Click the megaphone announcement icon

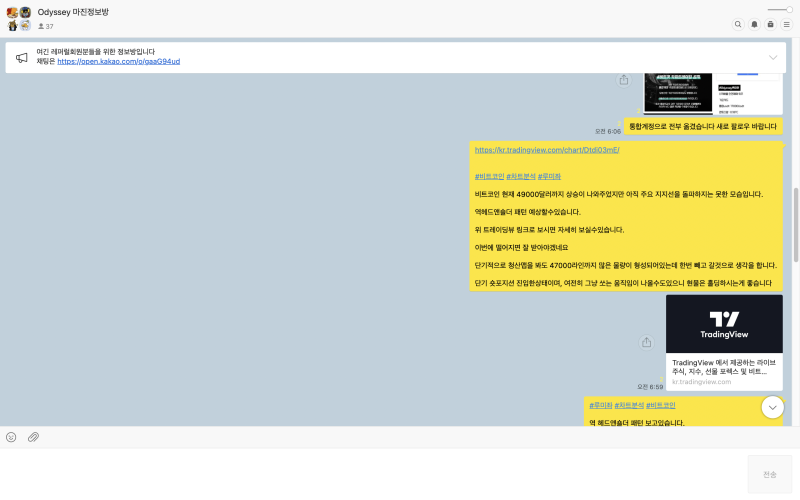point(21,57)
